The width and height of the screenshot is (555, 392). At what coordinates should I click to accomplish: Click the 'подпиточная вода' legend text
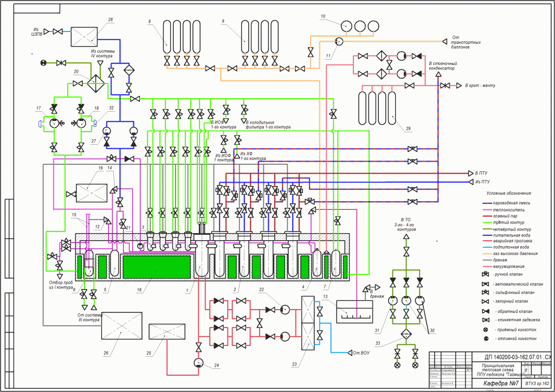coord(511,247)
